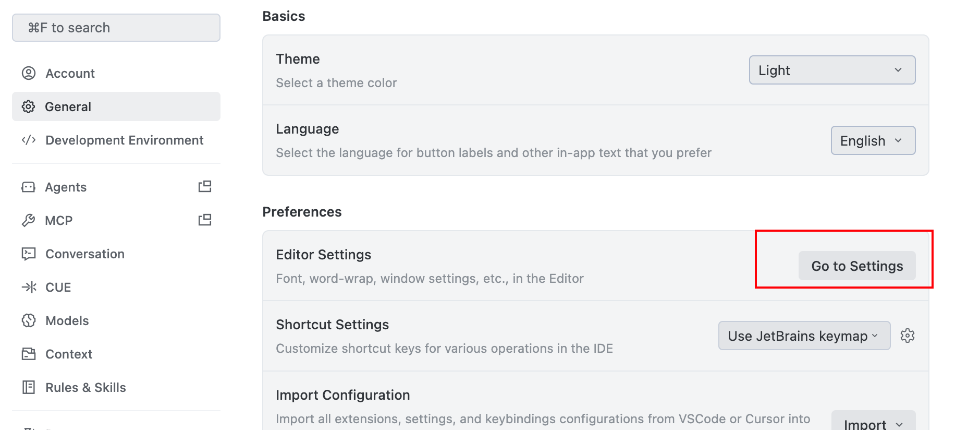Expand the Import configuration dropdown
This screenshot has height=430, width=980.
click(x=873, y=424)
